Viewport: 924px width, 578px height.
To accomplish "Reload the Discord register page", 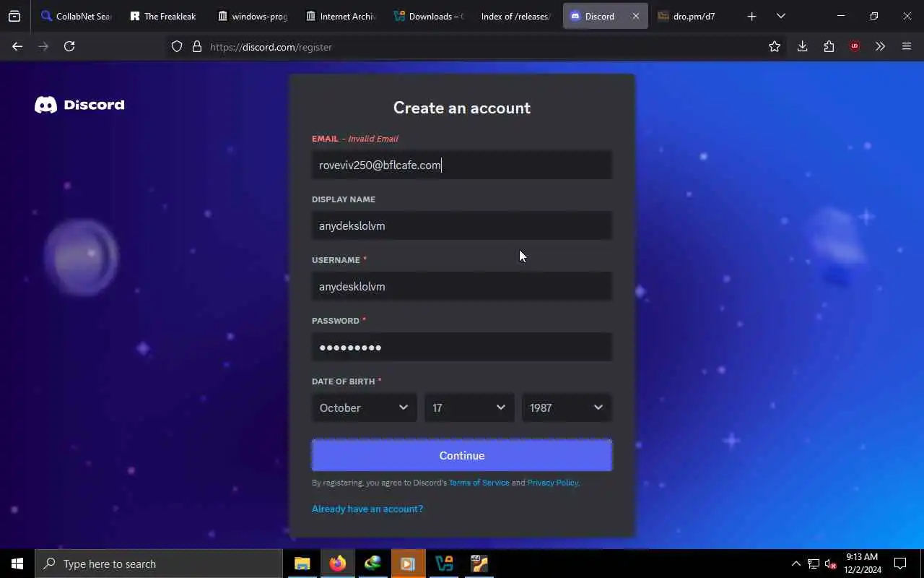I will (x=69, y=46).
